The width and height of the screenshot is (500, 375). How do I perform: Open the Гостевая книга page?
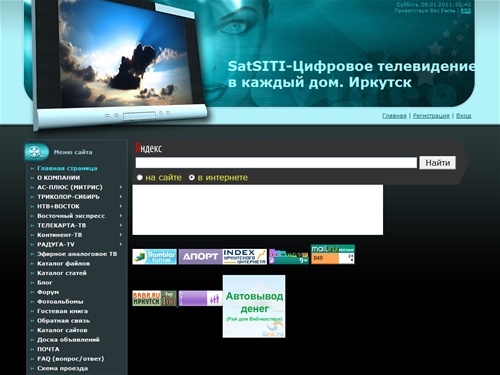click(62, 311)
